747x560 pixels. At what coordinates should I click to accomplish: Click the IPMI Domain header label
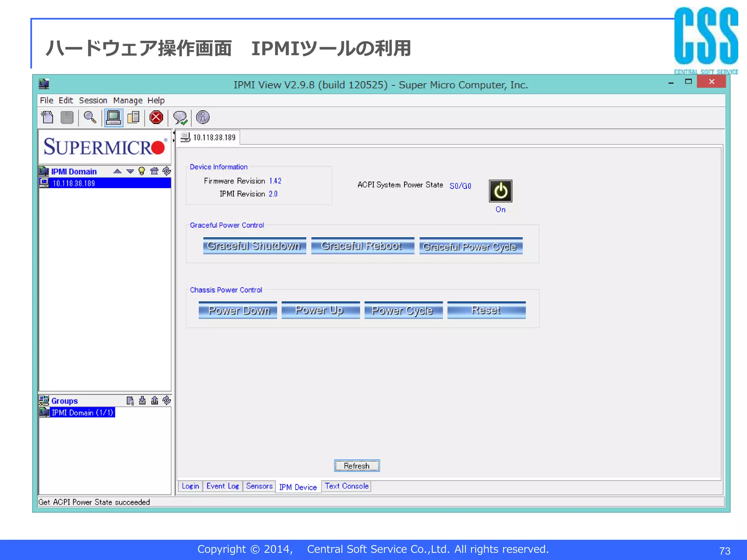click(x=74, y=171)
